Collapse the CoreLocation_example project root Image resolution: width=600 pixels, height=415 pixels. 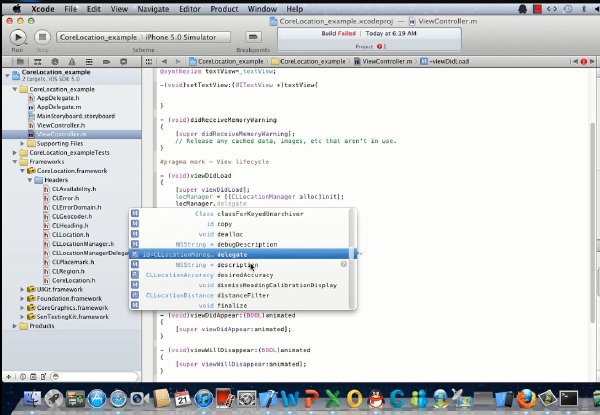pyautogui.click(x=7, y=75)
